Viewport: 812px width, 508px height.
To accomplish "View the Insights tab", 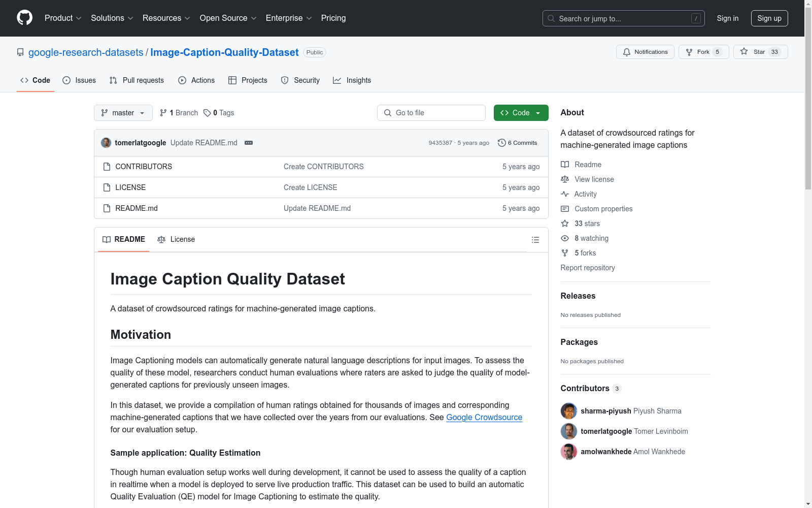I will pos(352,80).
